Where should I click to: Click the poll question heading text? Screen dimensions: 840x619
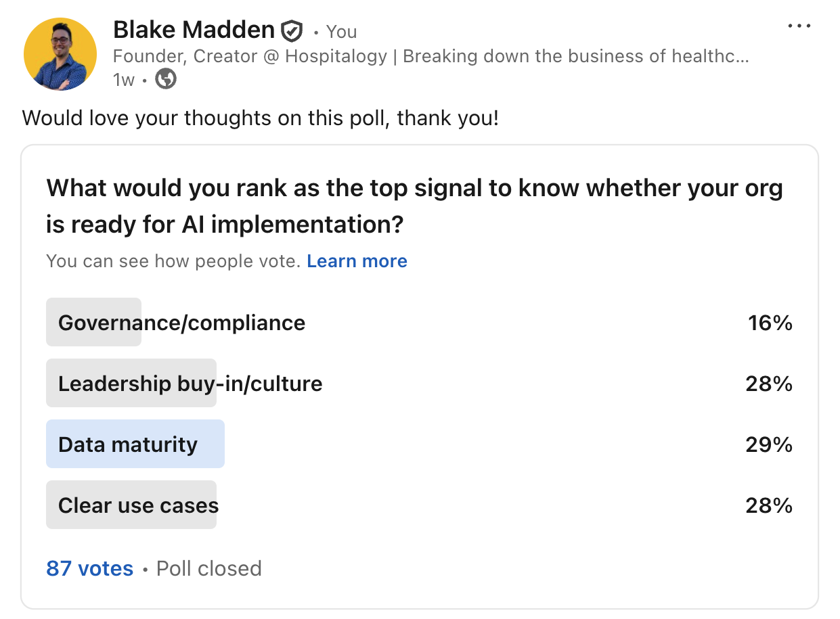(x=414, y=206)
